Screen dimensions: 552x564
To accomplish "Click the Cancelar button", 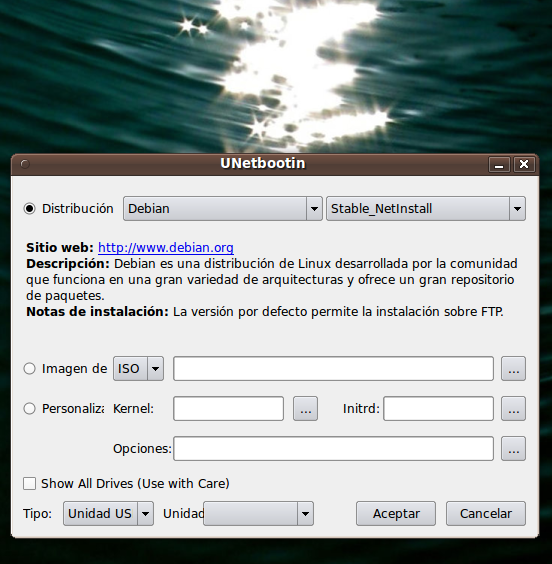I will (x=486, y=514).
